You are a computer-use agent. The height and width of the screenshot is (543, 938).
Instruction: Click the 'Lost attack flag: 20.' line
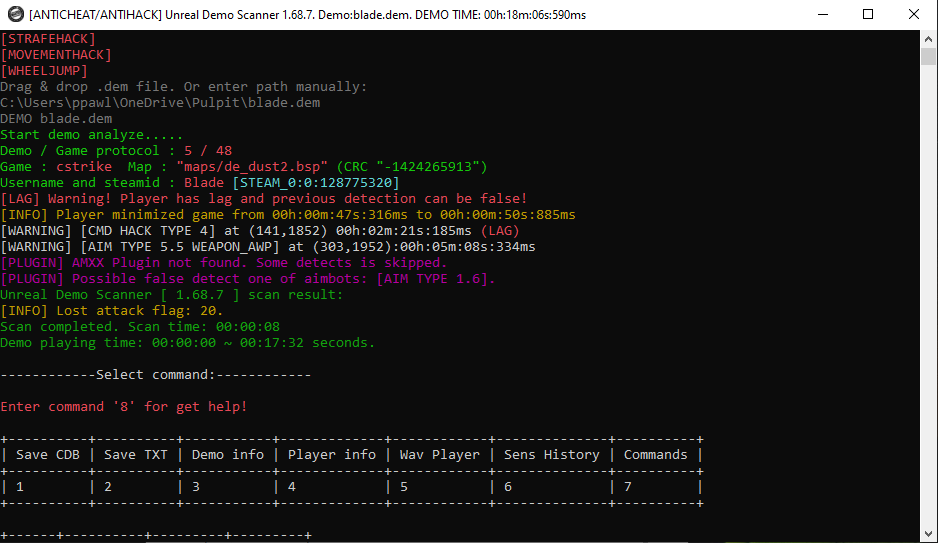112,311
